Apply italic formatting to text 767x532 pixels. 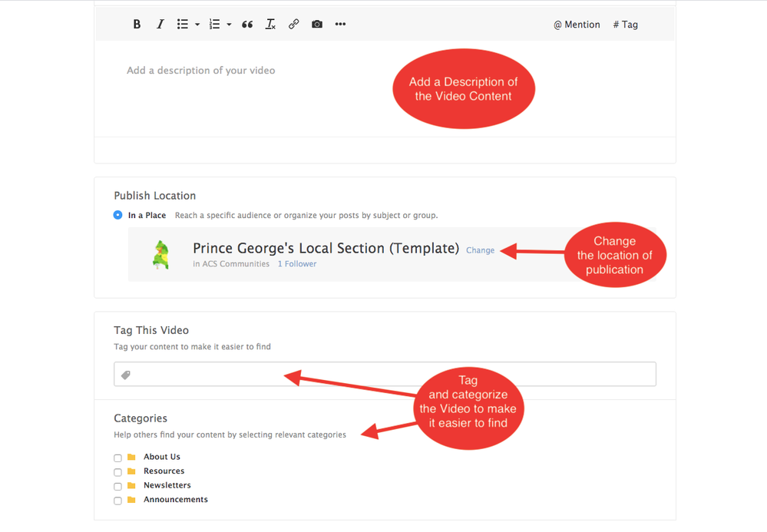click(x=160, y=25)
